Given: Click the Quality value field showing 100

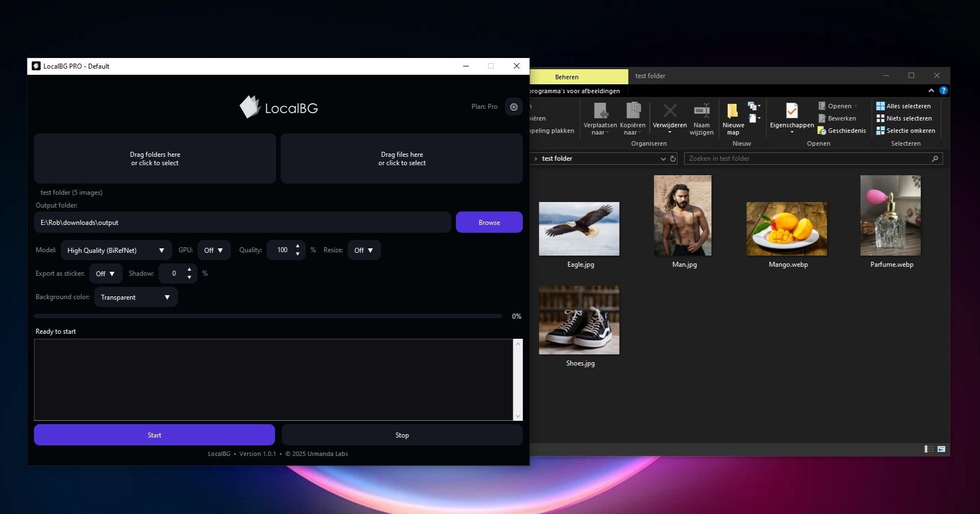Looking at the screenshot, I should (282, 250).
